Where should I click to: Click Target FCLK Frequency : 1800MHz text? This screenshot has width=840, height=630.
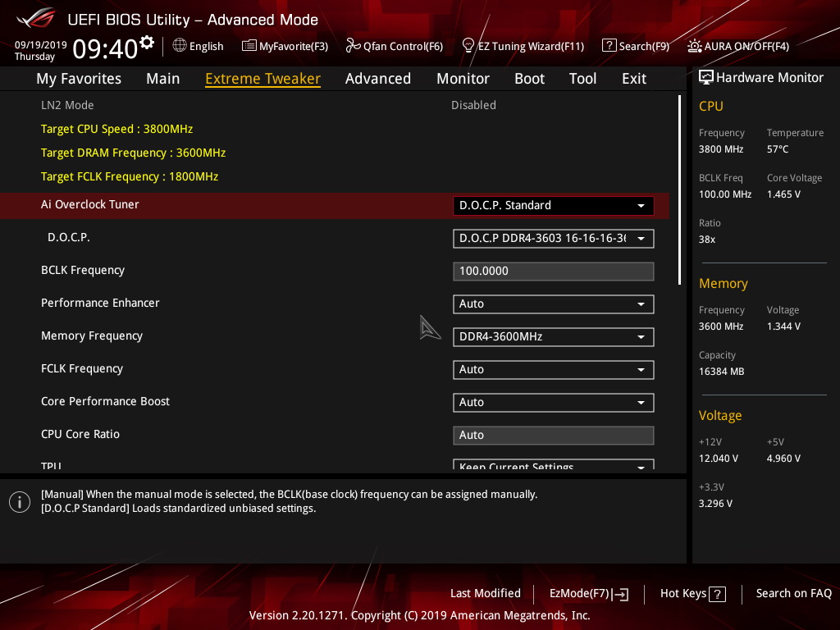[130, 176]
